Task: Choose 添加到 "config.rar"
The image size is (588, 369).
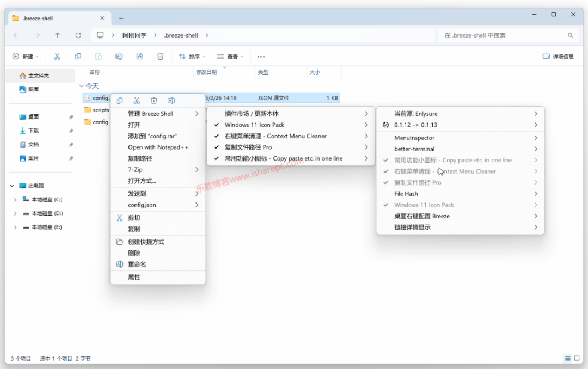Action: [x=158, y=136]
